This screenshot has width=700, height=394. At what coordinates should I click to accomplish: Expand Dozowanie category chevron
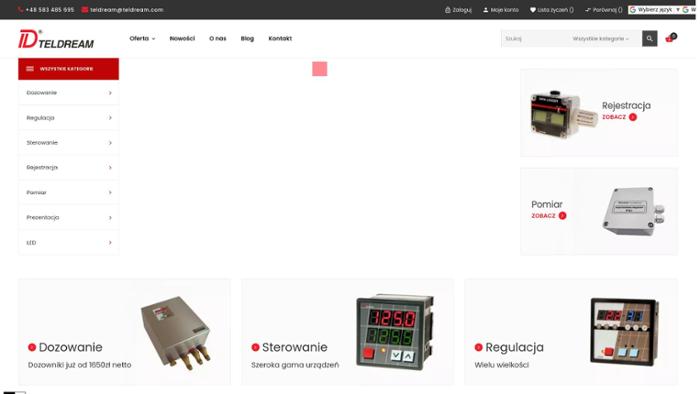tap(110, 93)
